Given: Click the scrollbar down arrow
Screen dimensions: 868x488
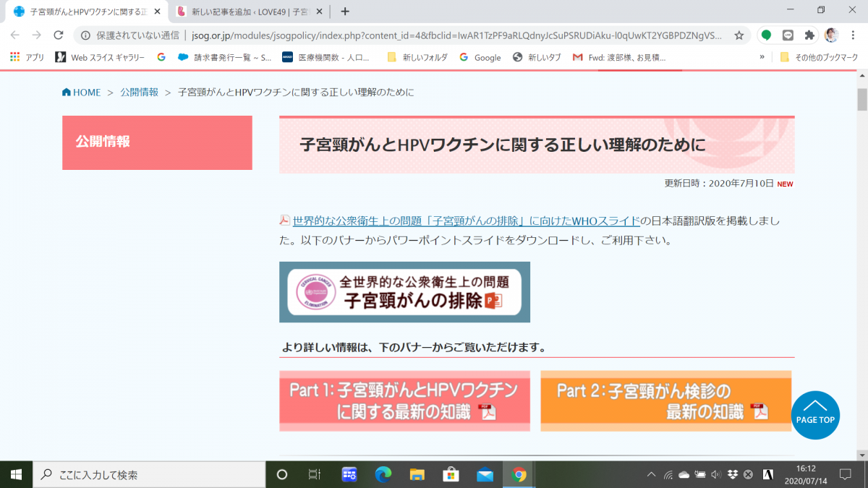Looking at the screenshot, I should (861, 454).
